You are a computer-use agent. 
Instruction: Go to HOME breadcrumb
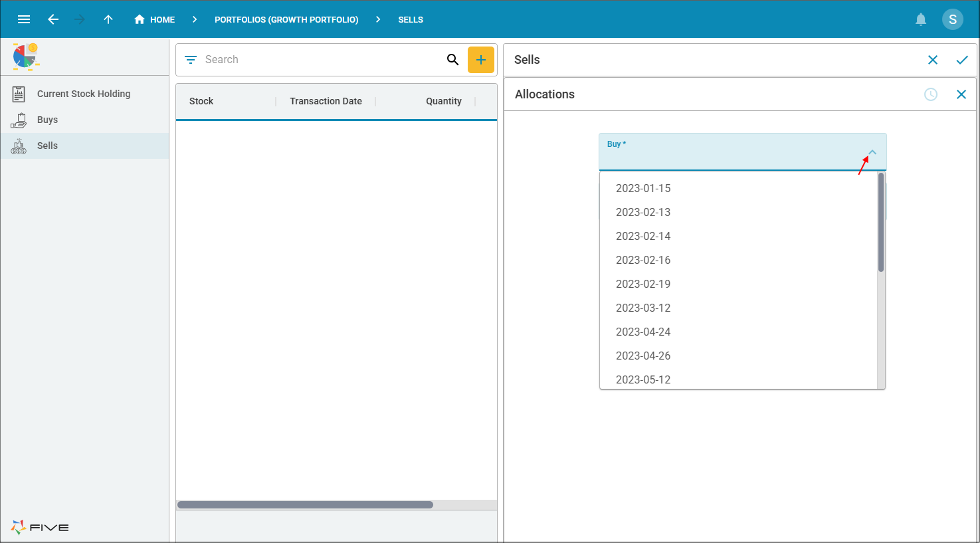(x=162, y=20)
